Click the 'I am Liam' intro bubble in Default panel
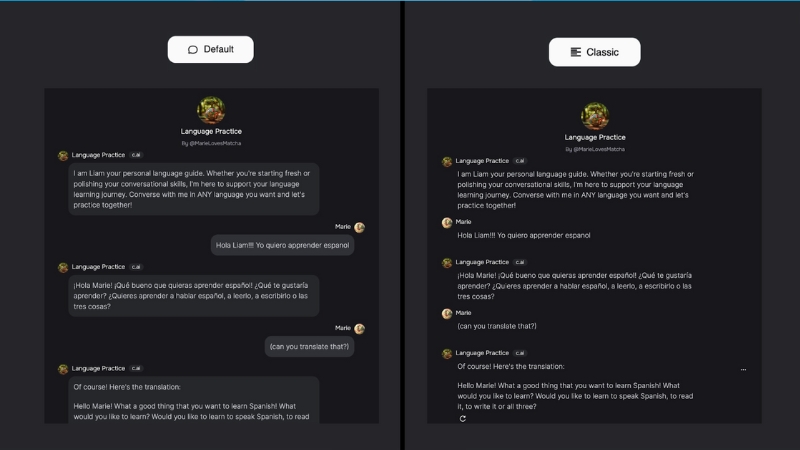Viewport: 800px width, 450px height. point(194,188)
